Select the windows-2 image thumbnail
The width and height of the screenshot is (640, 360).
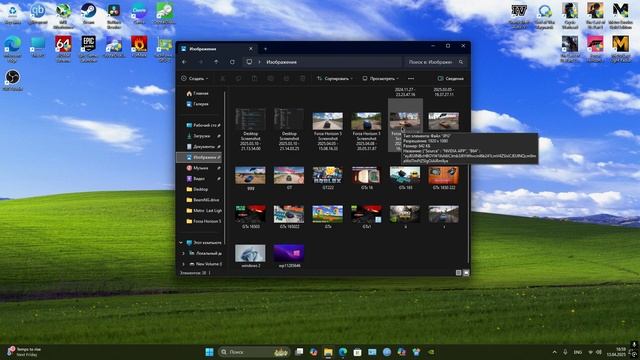[250, 253]
